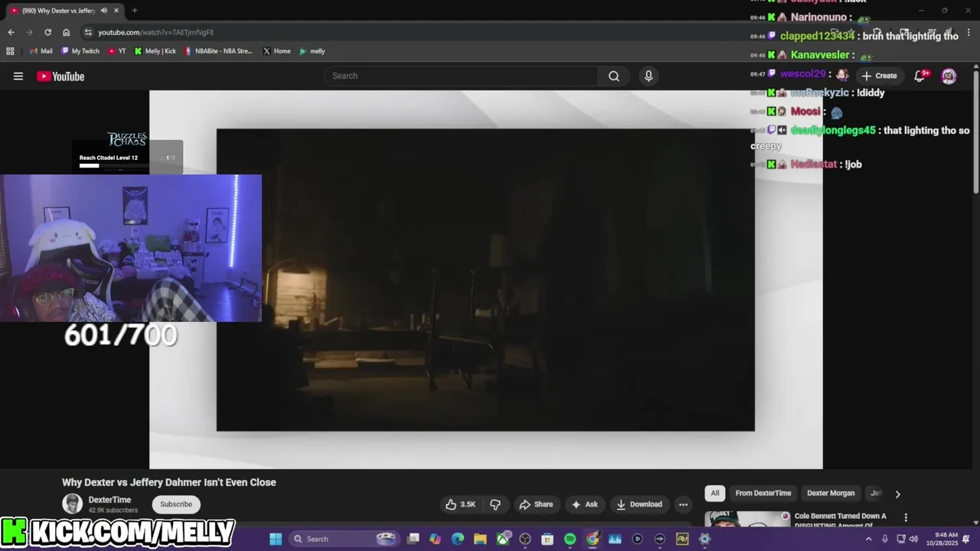The width and height of the screenshot is (980, 551).
Task: Click the browser address bar URL
Action: [155, 32]
